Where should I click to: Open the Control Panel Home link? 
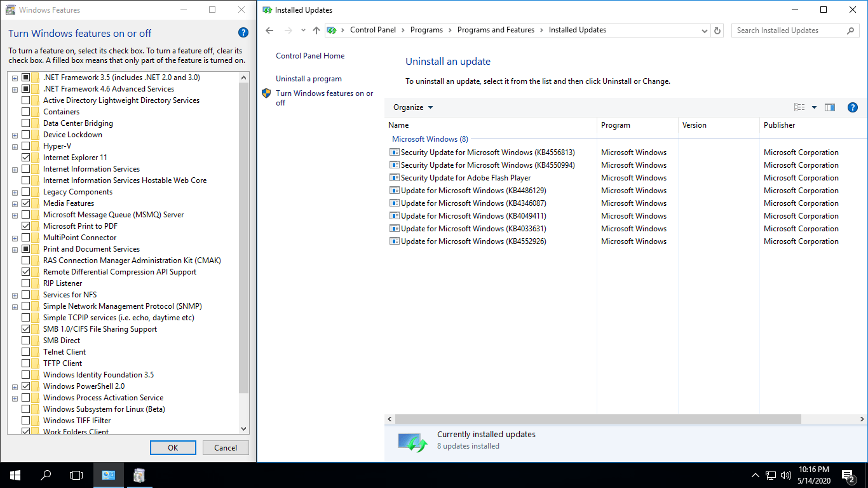310,56
